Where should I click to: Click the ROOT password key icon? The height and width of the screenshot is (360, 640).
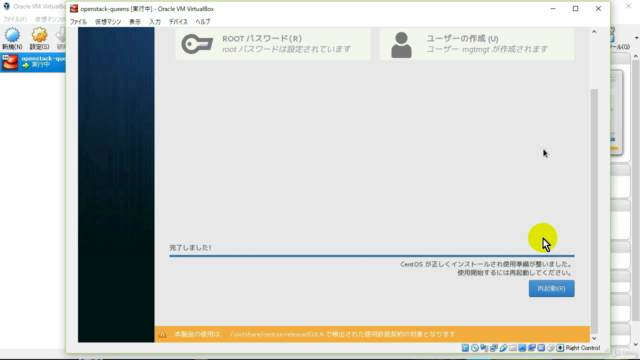(x=197, y=44)
